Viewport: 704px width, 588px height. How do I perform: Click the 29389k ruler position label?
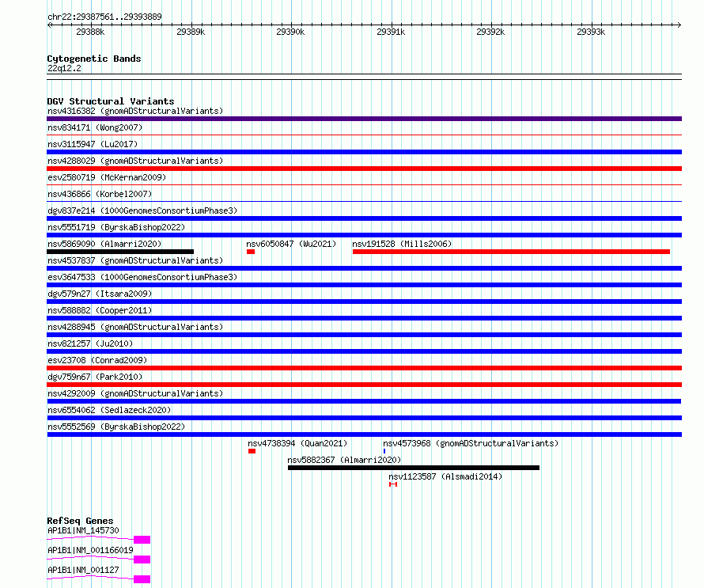(191, 32)
